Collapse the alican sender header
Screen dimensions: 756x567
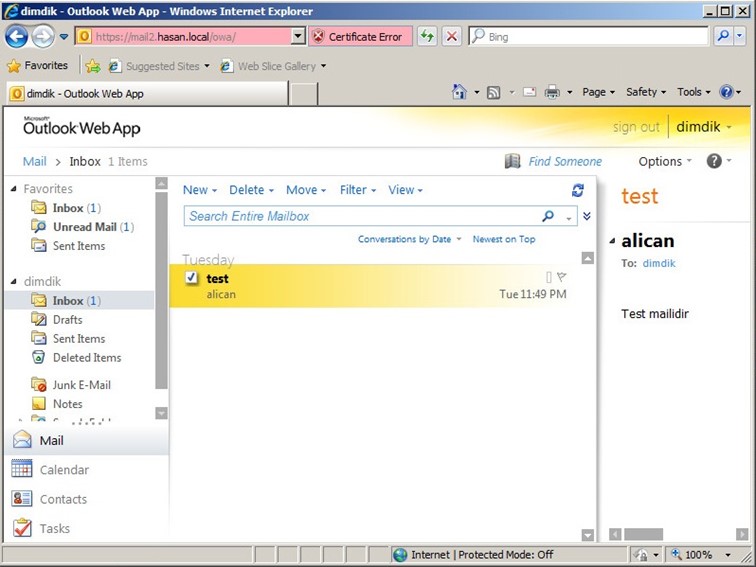612,241
